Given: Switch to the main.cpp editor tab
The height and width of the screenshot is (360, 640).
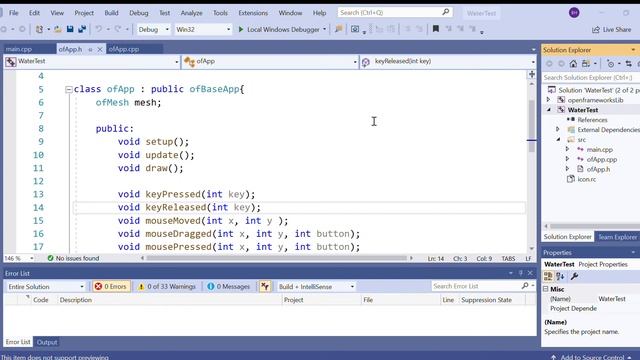Looking at the screenshot, I should (x=19, y=49).
